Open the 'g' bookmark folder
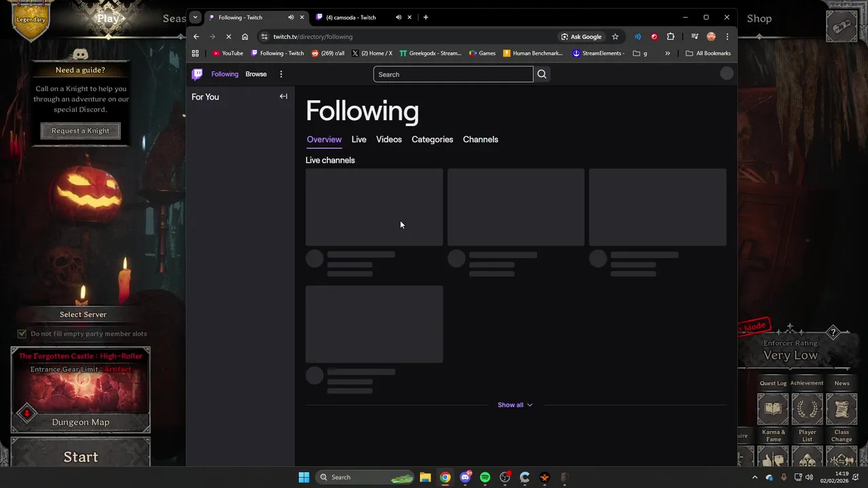This screenshot has width=868, height=488. tap(639, 53)
